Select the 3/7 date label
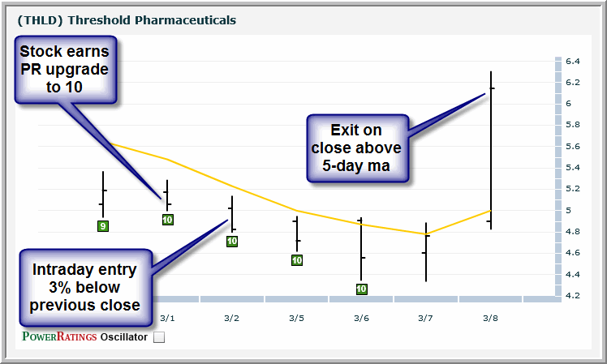 426,319
